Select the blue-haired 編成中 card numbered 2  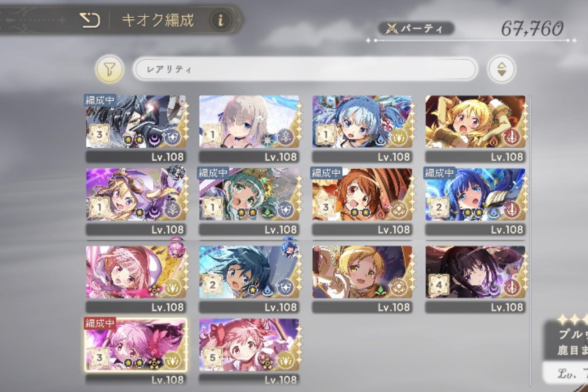476,195
